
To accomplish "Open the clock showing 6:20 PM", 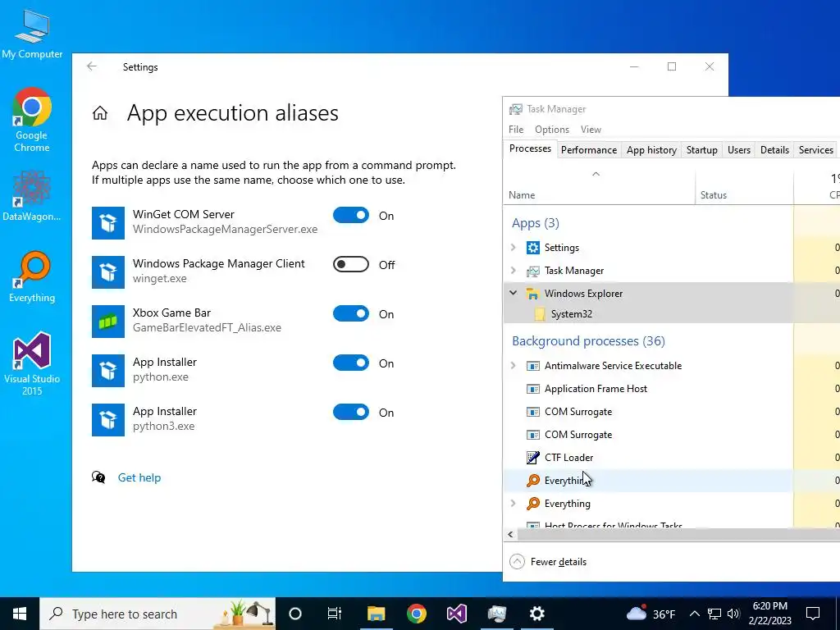I will (x=769, y=614).
